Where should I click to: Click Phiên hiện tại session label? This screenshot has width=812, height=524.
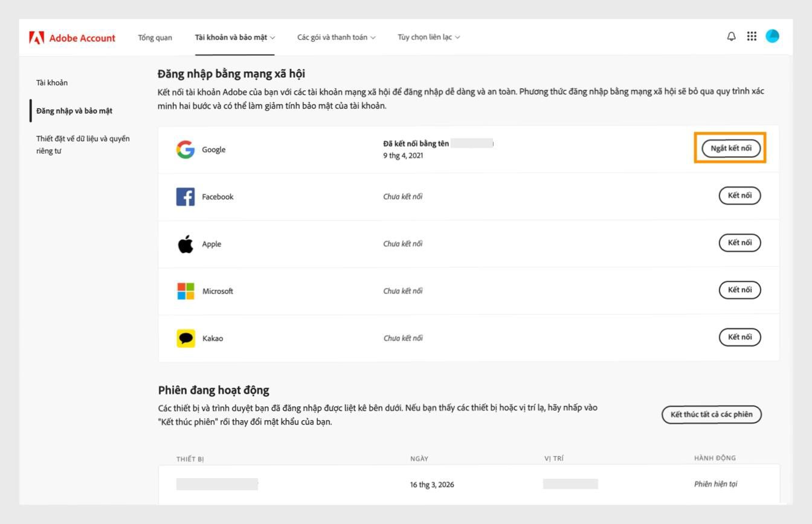tap(715, 484)
